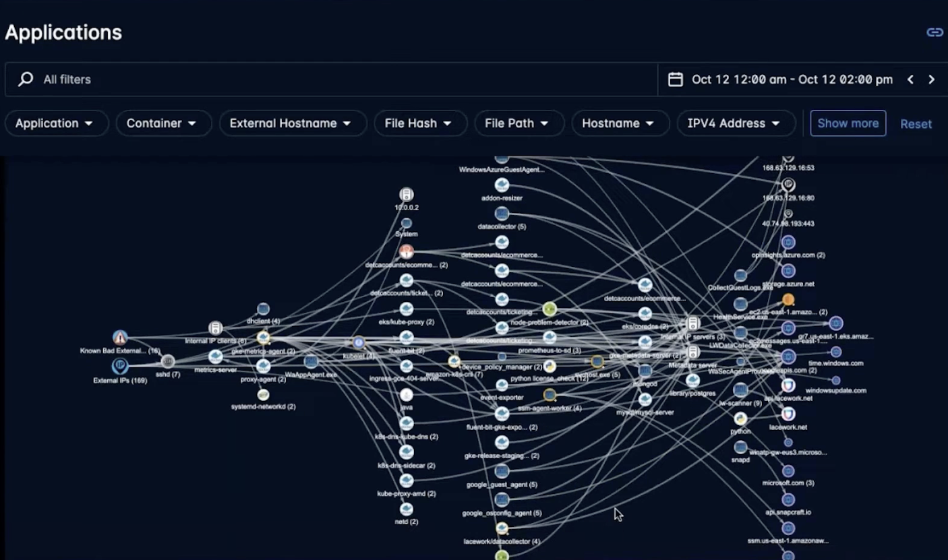Select the eks/coredns (2) node

tap(645, 314)
